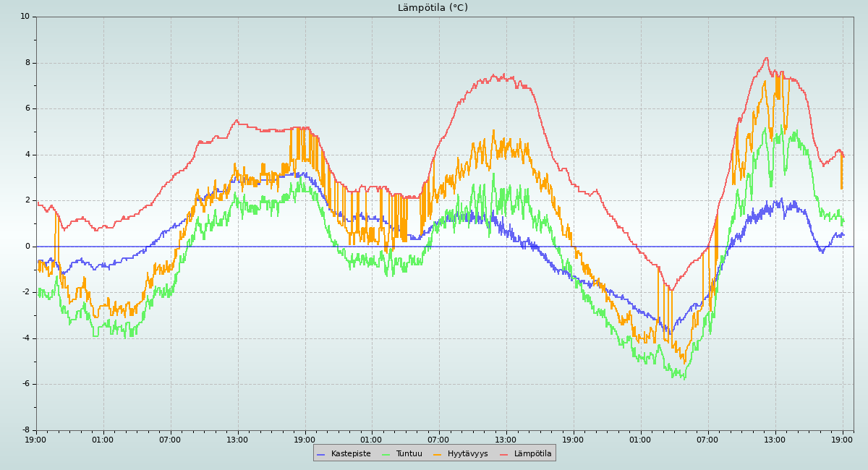Select the Tuntuu legend label
The width and height of the screenshot is (868, 470).
point(409,454)
